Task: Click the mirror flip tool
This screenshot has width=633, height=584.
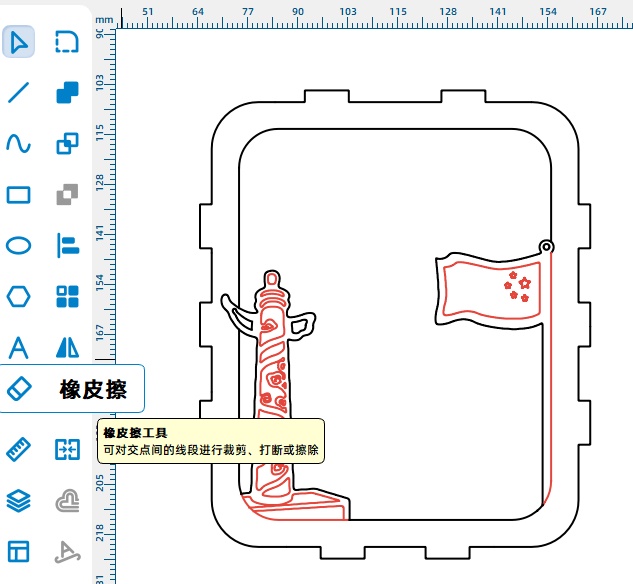Action: pos(67,348)
